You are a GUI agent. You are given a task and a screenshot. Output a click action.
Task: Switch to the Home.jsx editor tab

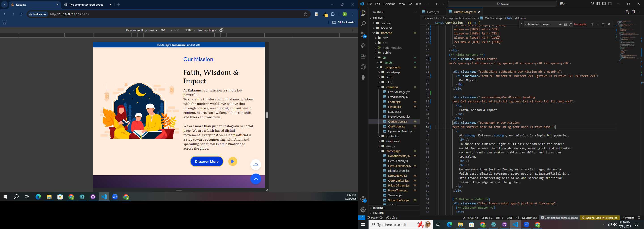coord(433,12)
